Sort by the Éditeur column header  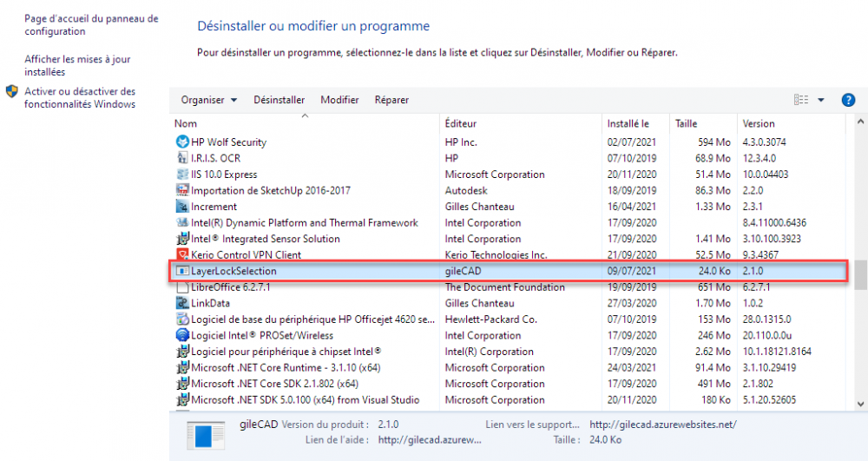(x=461, y=123)
